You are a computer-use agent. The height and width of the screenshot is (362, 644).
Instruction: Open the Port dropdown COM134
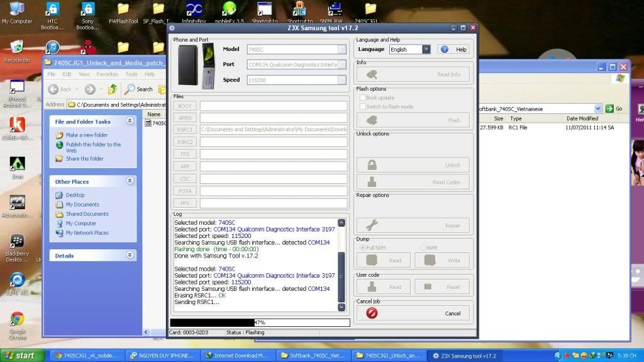297,65
